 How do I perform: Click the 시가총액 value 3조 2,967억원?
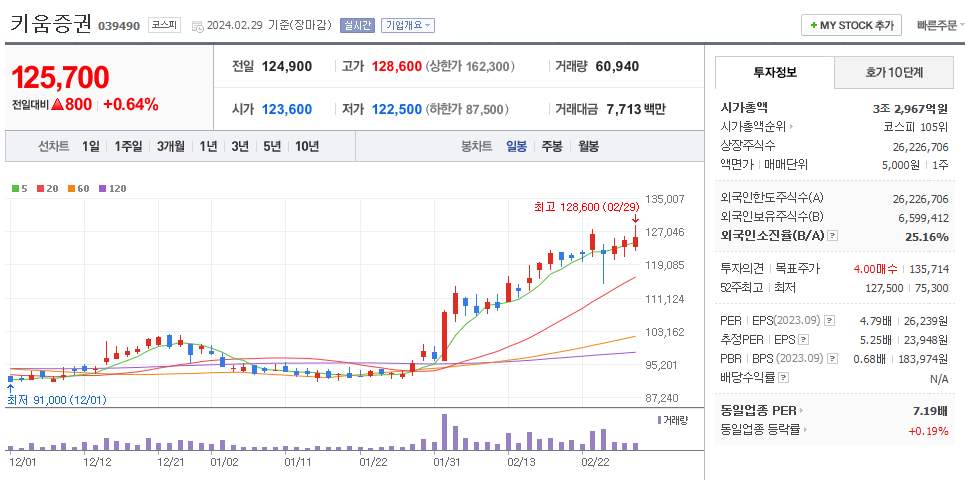(910, 109)
